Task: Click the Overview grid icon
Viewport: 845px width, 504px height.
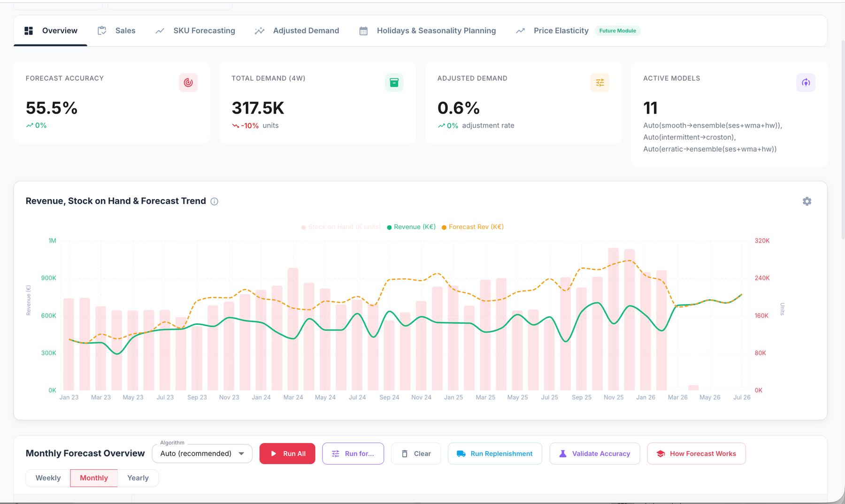Action: coord(29,31)
